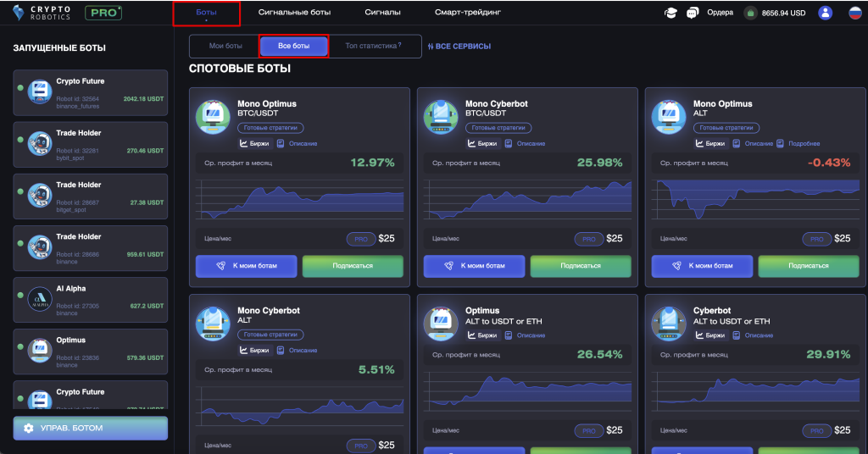The height and width of the screenshot is (454, 868).
Task: Open Сигнальные боты menu item
Action: (x=294, y=12)
